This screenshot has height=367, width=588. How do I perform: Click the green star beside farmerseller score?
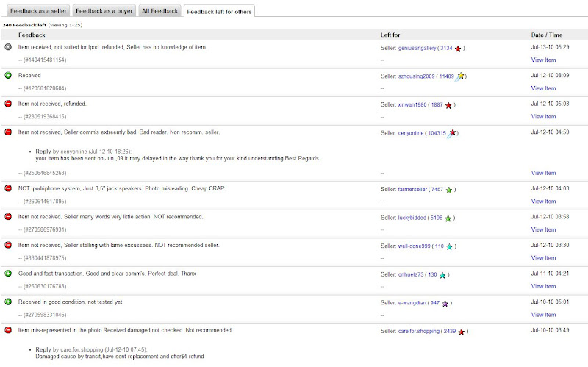coord(449,190)
